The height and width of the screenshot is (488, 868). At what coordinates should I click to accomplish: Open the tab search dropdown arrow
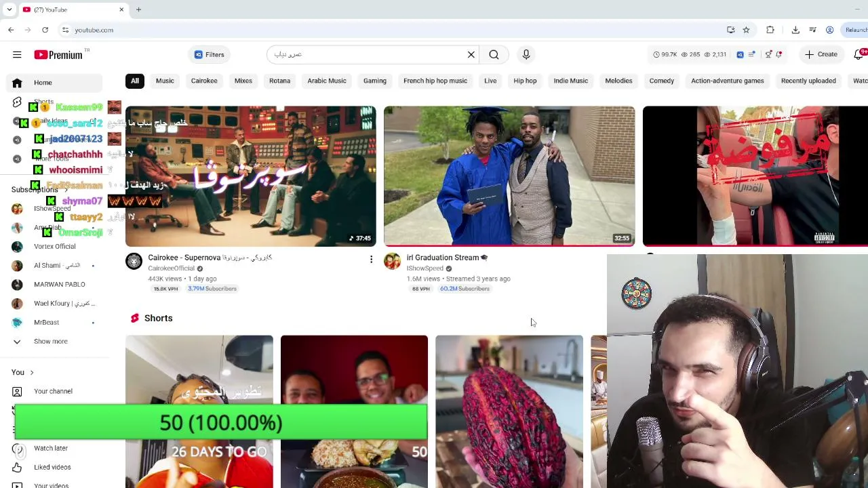[9, 9]
